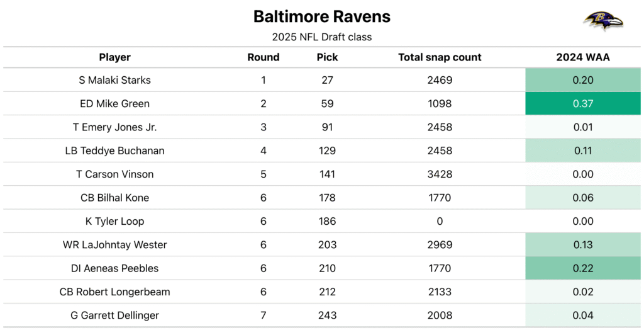Click the Baltimore Ravens logo icon
The height and width of the screenshot is (330, 644).
603,21
